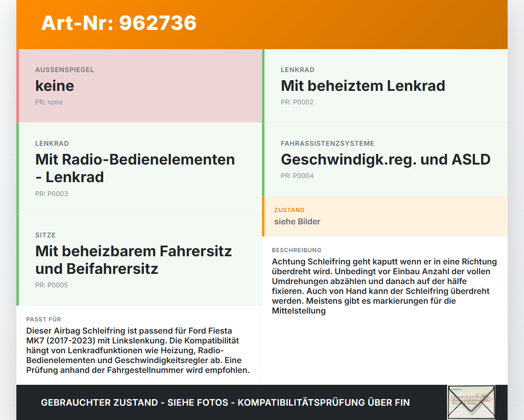Select the Art-Nr: 962736 header title
Screen dimensions: 524x420
click(118, 23)
